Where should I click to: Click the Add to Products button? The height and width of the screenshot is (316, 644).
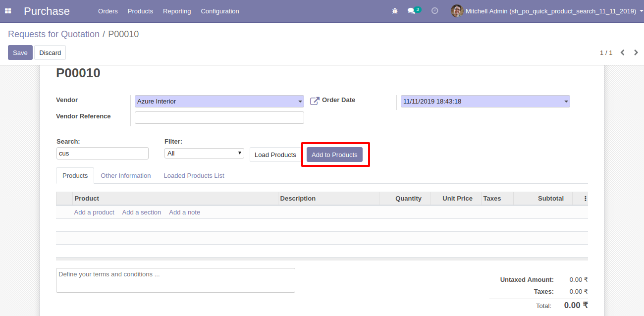pos(334,155)
